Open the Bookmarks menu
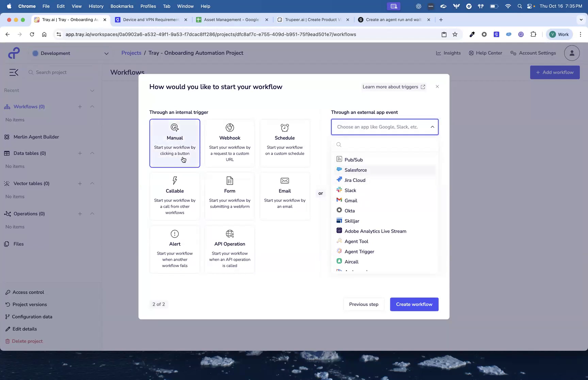This screenshot has width=588, height=380. coord(122,6)
